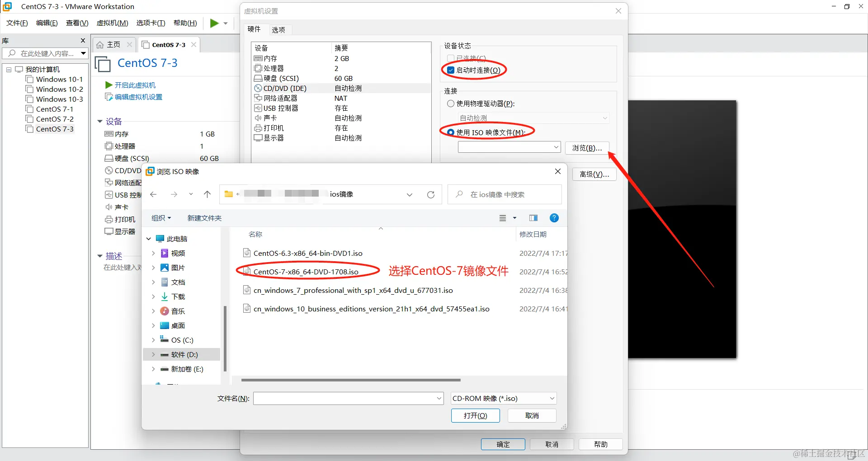The height and width of the screenshot is (461, 868).
Task: Select the Use physical drive radio button
Action: [451, 103]
